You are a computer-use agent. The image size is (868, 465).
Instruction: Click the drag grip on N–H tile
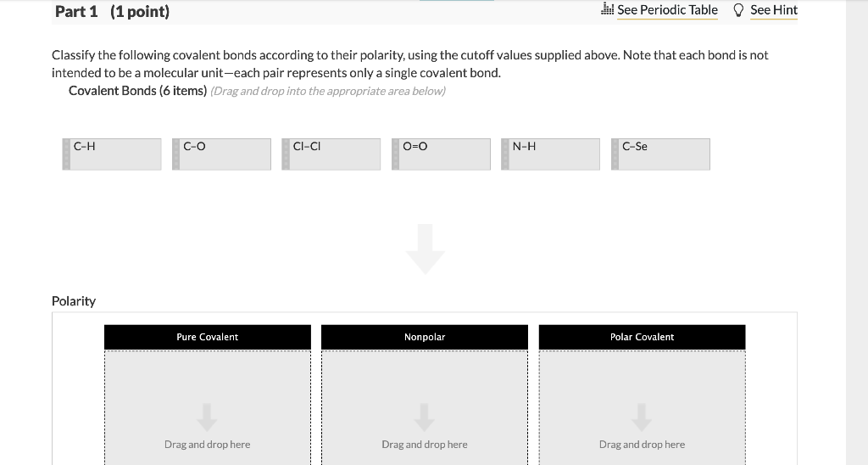(x=505, y=154)
